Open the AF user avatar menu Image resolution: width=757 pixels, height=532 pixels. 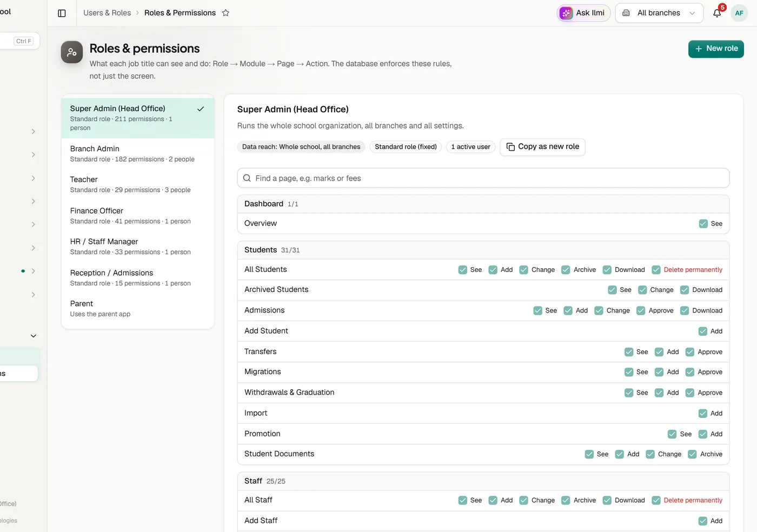[739, 13]
